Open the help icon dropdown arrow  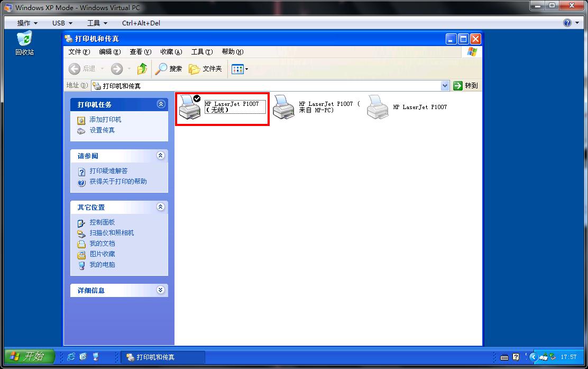(x=577, y=23)
